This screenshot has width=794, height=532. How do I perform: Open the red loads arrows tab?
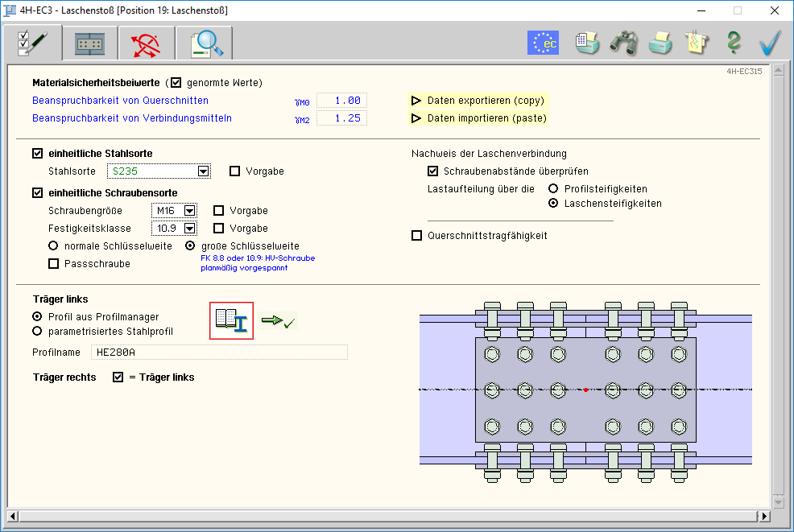coord(146,43)
